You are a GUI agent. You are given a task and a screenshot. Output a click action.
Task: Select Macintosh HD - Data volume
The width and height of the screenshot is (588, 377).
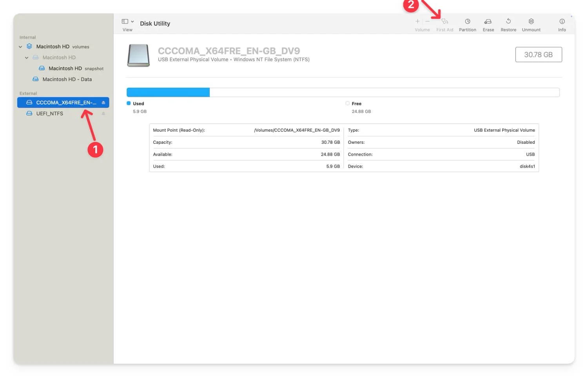click(x=63, y=79)
